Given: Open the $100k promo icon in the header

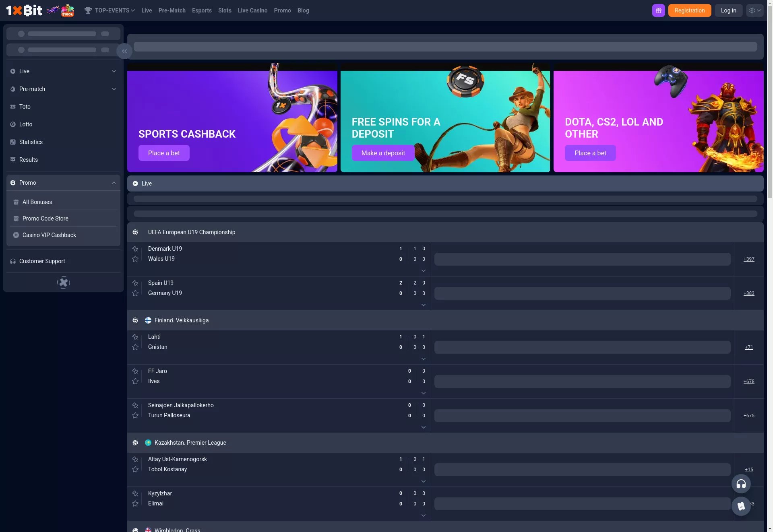Looking at the screenshot, I should tap(68, 10).
